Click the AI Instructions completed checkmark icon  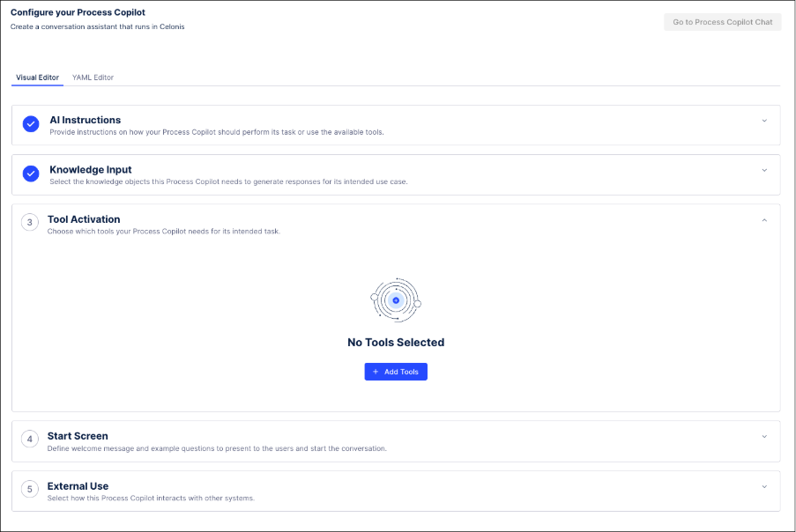point(31,123)
